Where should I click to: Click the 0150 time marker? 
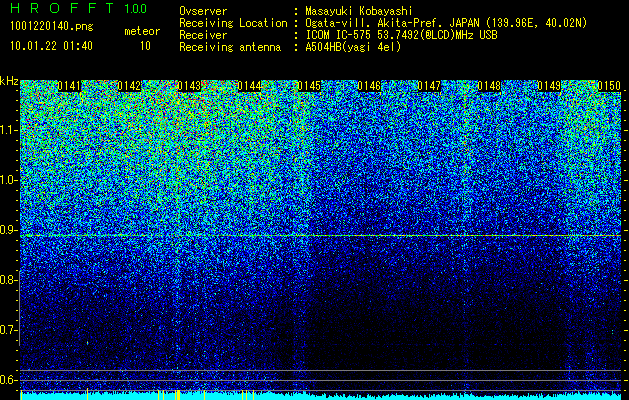coord(609,86)
